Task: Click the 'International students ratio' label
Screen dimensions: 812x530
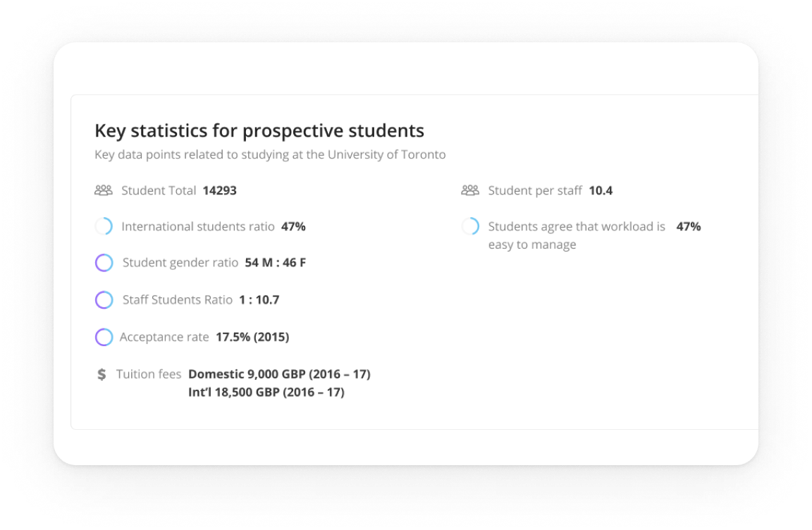Action: point(197,226)
